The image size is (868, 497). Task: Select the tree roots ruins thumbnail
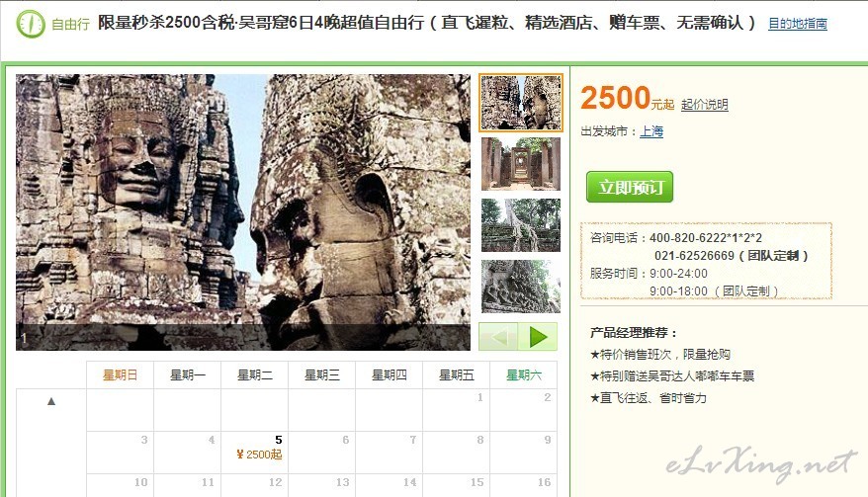click(520, 225)
